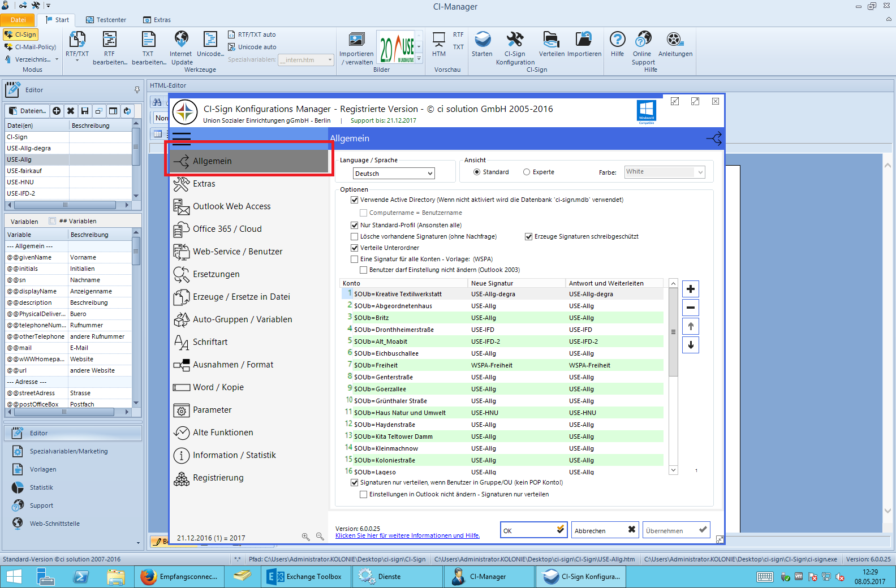The image size is (896, 588).
Task: Move selected row up with arrow button
Action: (690, 326)
